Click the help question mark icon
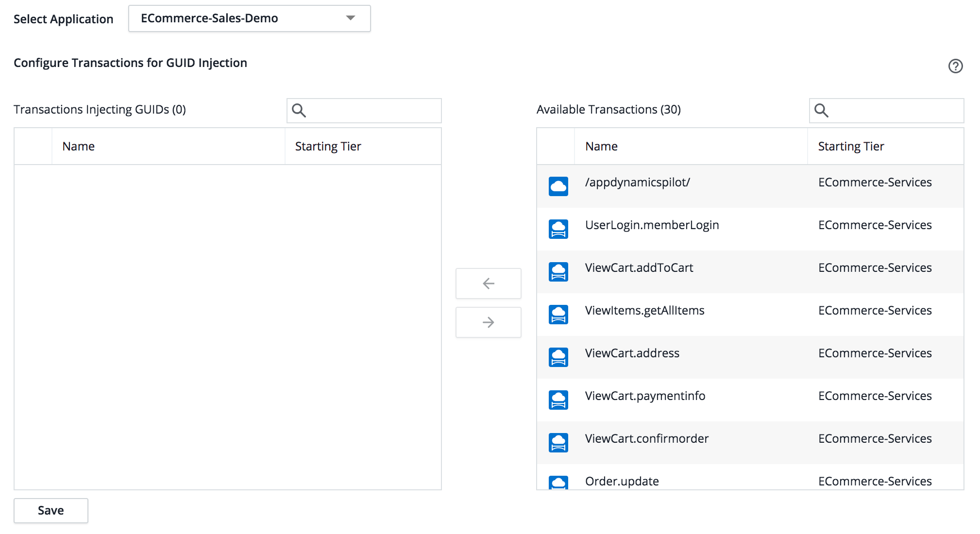Image resolution: width=980 pixels, height=534 pixels. coord(955,66)
